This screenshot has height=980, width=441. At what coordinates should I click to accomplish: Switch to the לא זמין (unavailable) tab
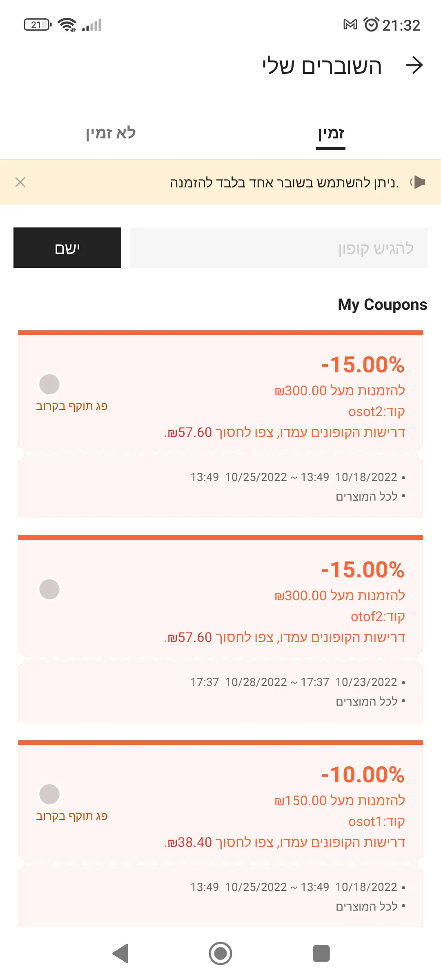111,133
